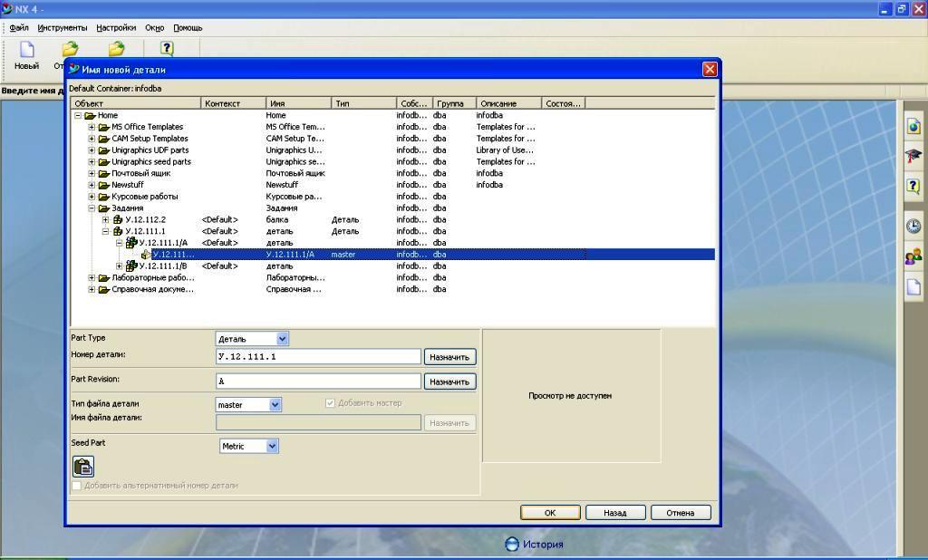This screenshot has width=928, height=560.
Task: Click the Назад button
Action: click(x=615, y=513)
